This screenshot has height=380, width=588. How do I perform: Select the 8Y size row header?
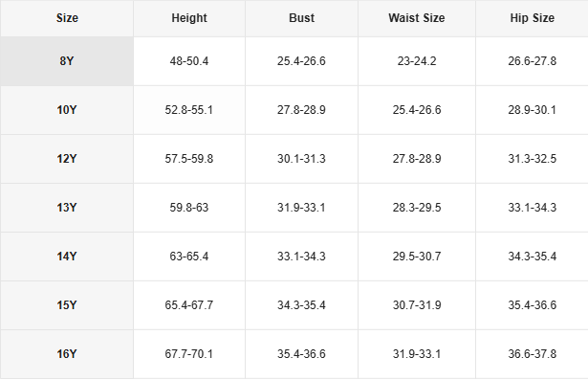(67, 61)
